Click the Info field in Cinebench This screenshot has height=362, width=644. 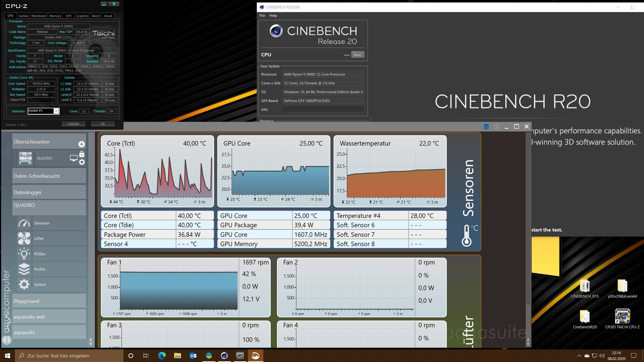tap(323, 110)
